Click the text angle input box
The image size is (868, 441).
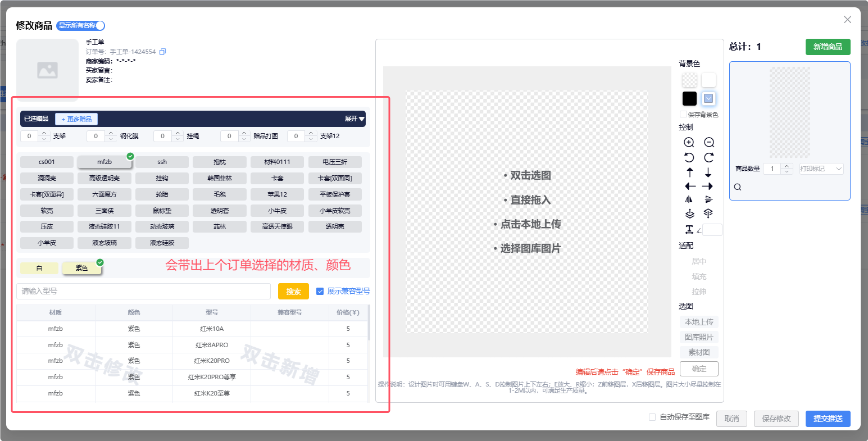coord(712,230)
